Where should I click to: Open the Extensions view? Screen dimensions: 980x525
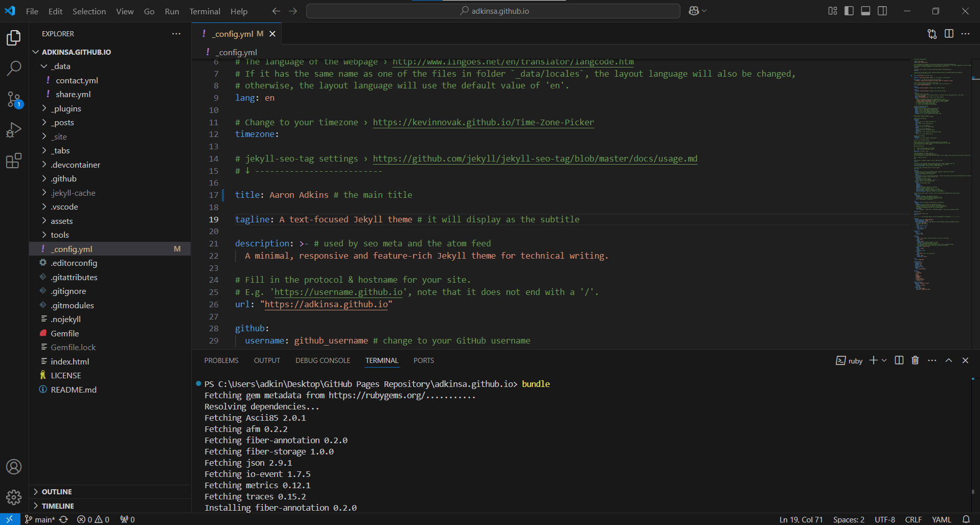click(14, 161)
